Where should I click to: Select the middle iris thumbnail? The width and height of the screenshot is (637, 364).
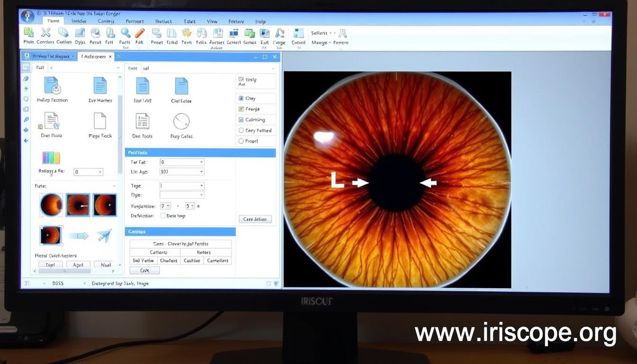[78, 205]
